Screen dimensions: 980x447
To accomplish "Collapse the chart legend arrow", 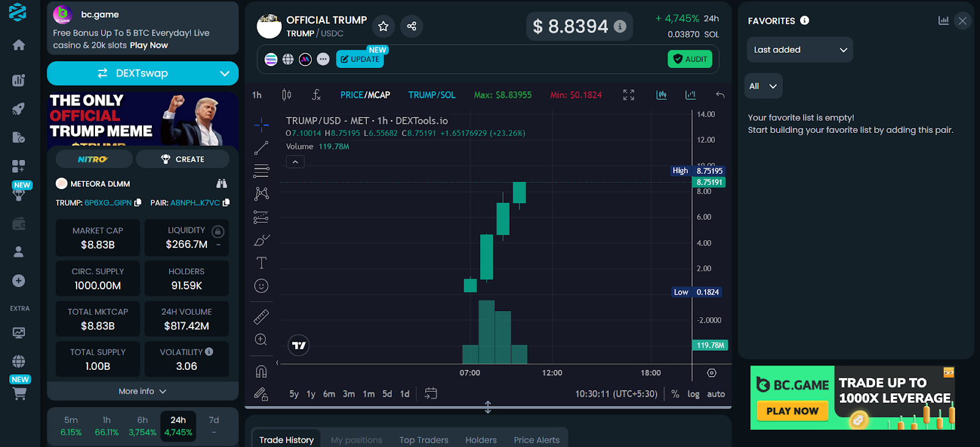I will click(295, 162).
